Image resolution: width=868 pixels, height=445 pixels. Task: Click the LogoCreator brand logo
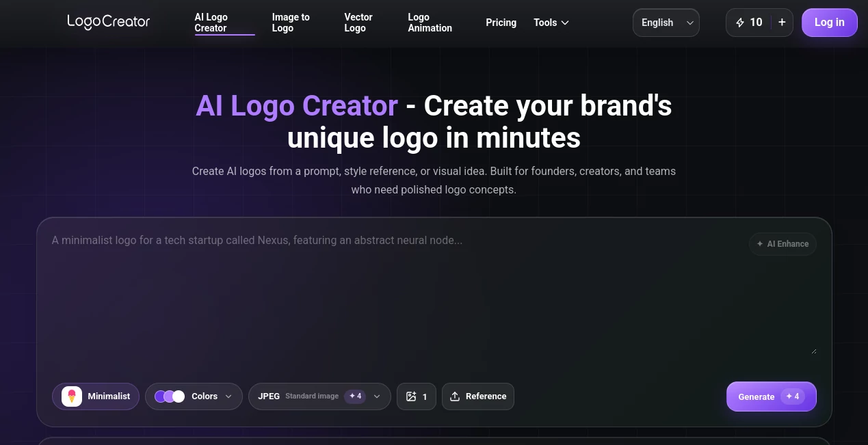[108, 22]
